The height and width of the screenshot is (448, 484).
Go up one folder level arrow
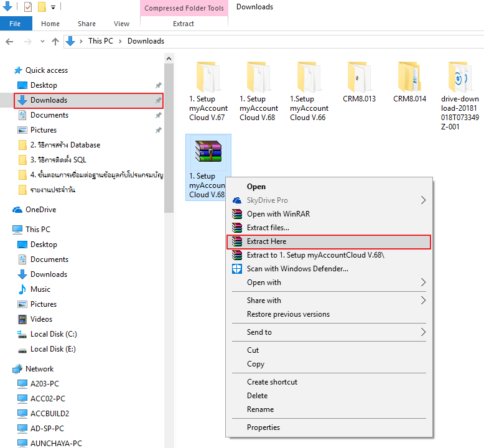pos(55,41)
